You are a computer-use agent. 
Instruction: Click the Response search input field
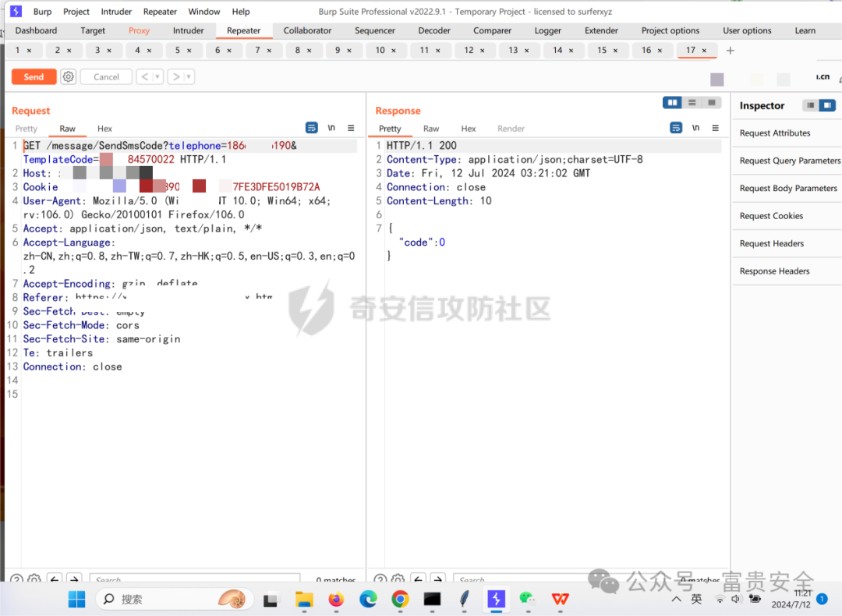click(x=558, y=579)
